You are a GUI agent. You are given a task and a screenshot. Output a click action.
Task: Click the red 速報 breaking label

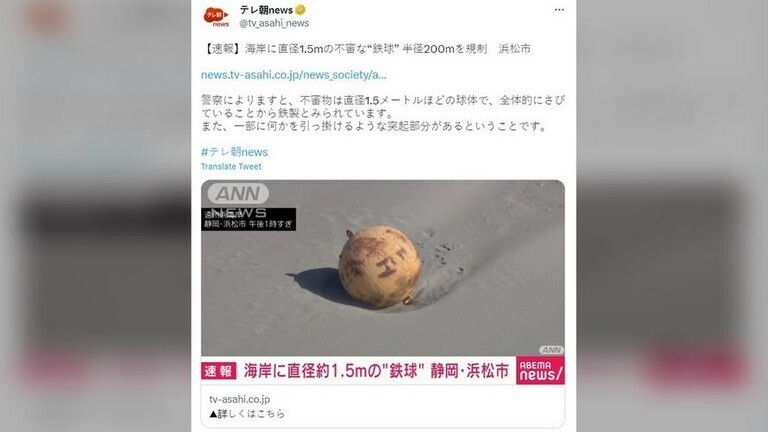(218, 371)
